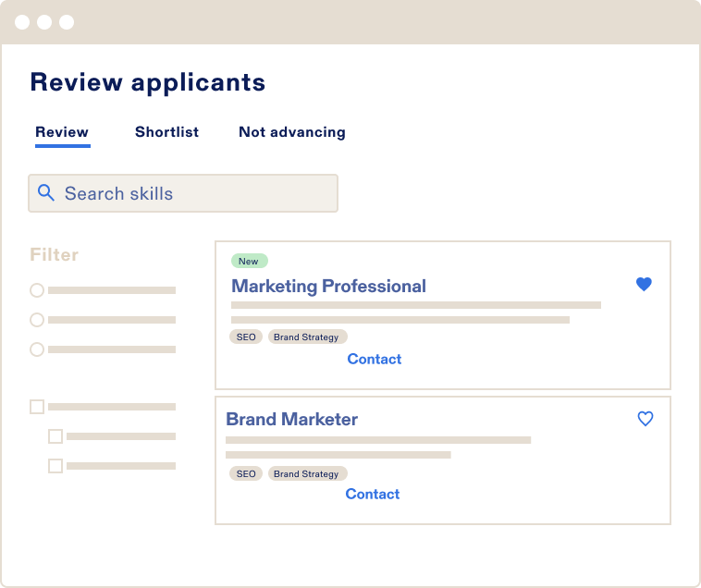
Task: Contact the Marketing Professional applicant
Action: click(375, 359)
